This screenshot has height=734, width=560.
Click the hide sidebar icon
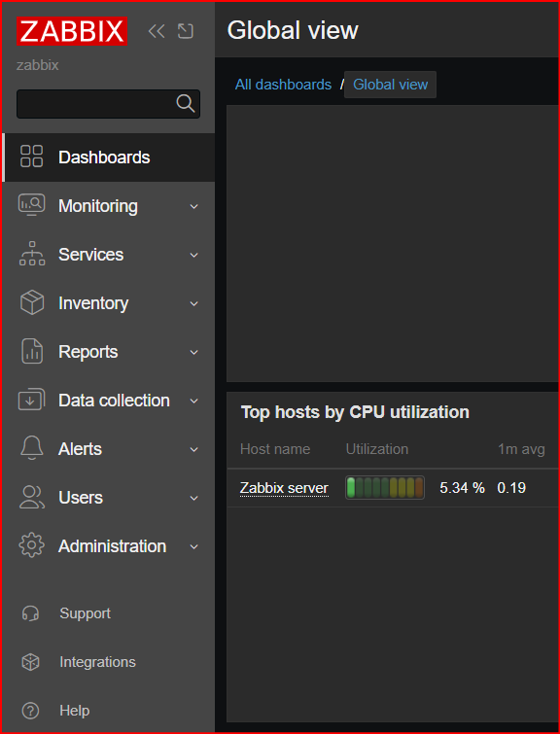[186, 31]
